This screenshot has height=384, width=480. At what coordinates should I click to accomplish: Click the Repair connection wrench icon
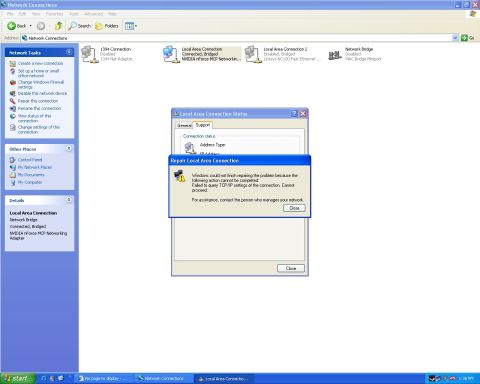click(13, 101)
